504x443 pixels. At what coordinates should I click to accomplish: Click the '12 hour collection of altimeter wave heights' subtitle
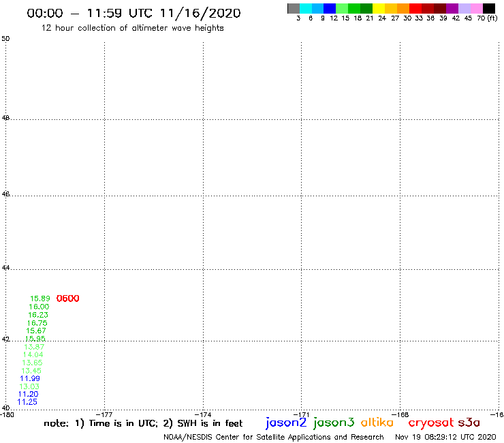coord(132,28)
